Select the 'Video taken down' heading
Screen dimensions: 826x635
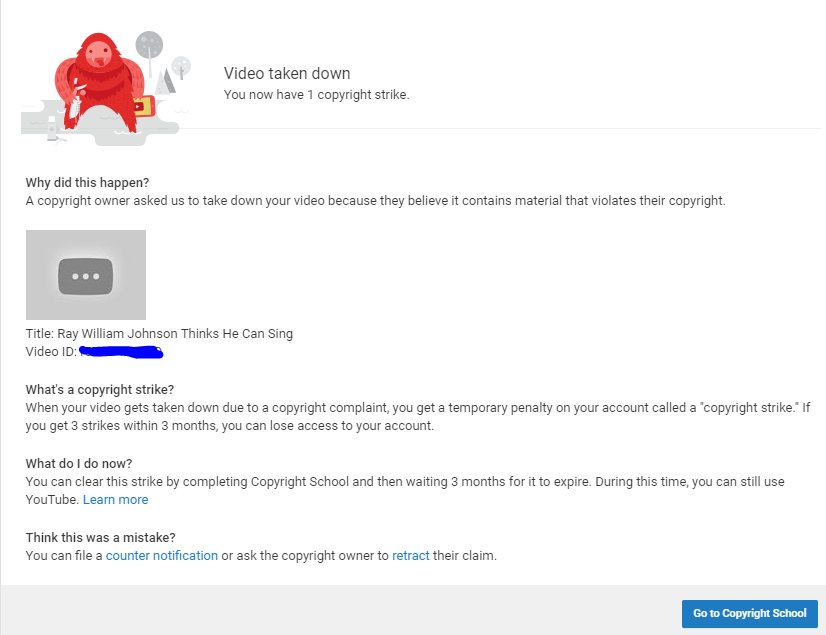point(287,73)
